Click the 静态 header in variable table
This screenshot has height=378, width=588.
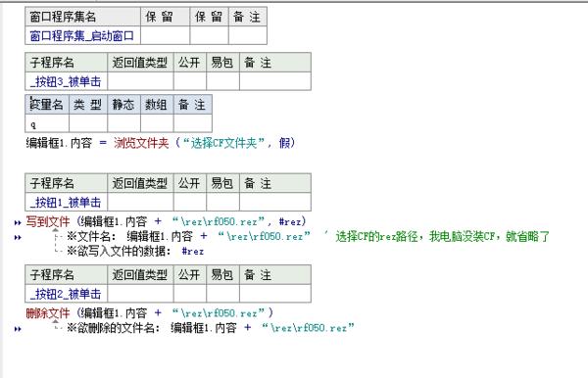click(x=123, y=105)
